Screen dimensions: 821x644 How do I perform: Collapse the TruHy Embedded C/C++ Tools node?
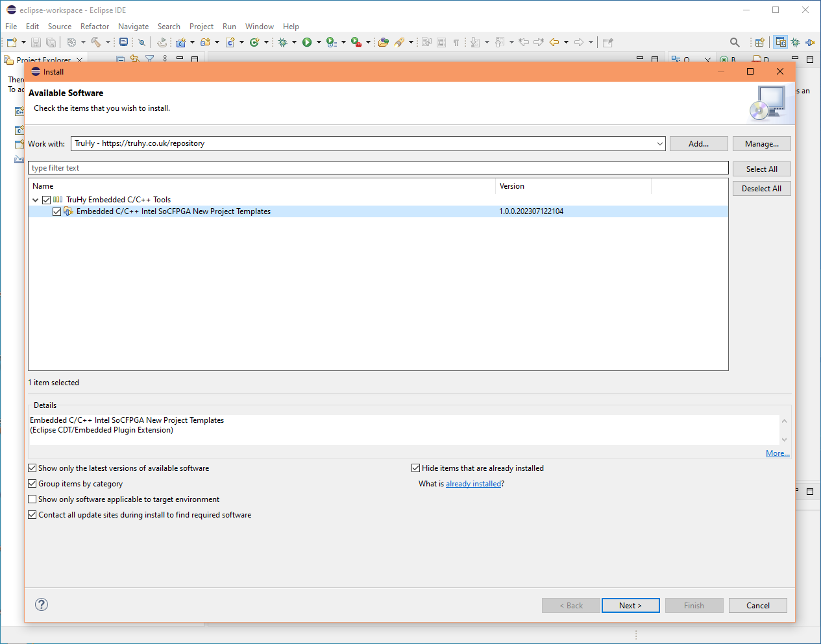pyautogui.click(x=36, y=200)
